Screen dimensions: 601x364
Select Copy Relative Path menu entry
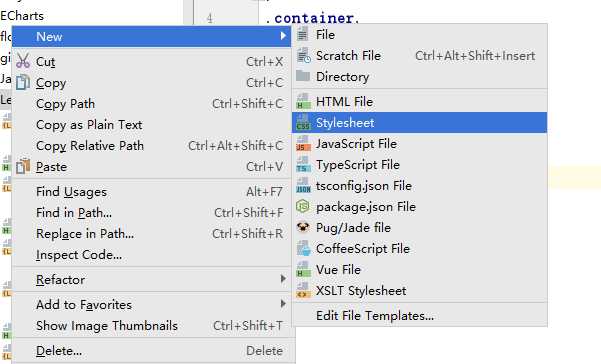coord(152,146)
